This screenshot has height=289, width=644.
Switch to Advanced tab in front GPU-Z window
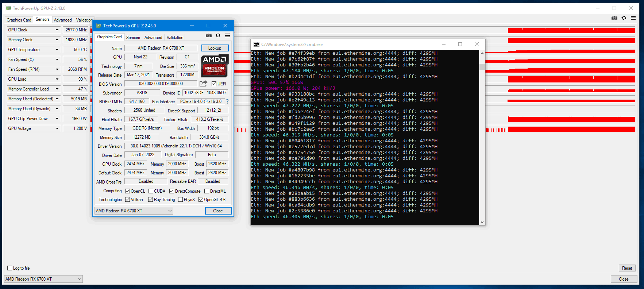pyautogui.click(x=153, y=38)
